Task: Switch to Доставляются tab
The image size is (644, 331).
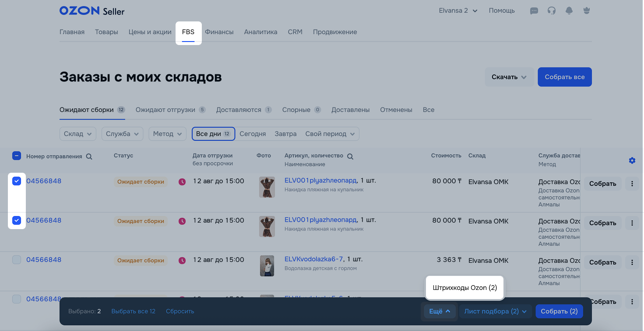Action: pos(244,110)
